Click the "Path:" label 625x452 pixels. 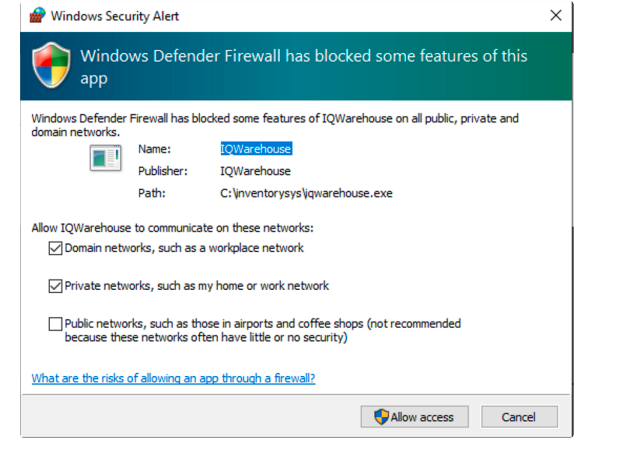[152, 193]
